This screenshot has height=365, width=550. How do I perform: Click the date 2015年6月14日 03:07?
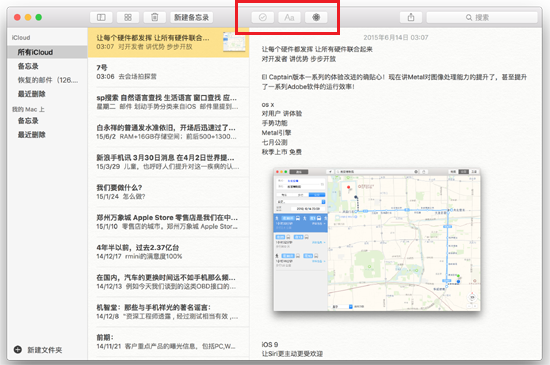(x=396, y=38)
